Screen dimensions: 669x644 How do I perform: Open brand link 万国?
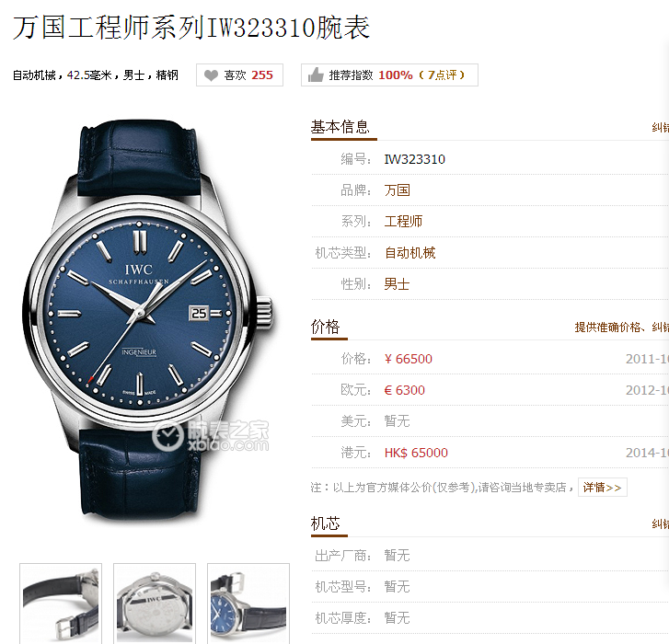(397, 190)
